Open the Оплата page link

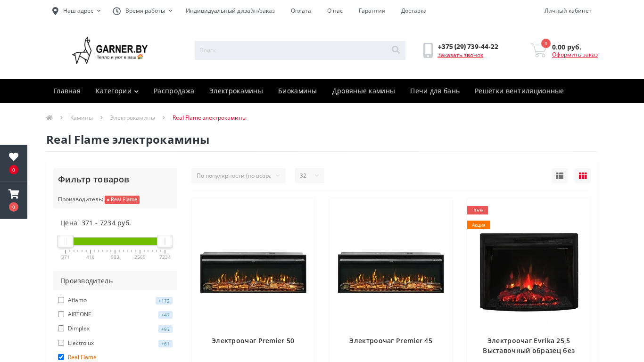click(301, 11)
